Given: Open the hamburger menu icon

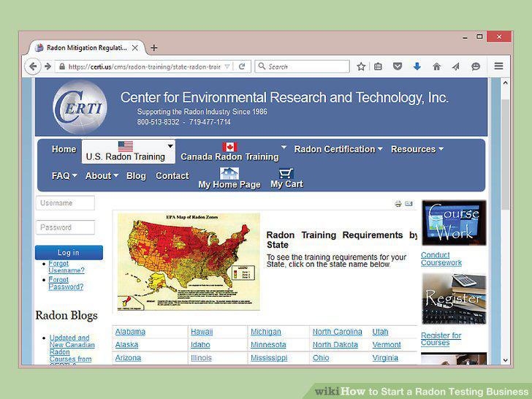Looking at the screenshot, I should [x=498, y=66].
